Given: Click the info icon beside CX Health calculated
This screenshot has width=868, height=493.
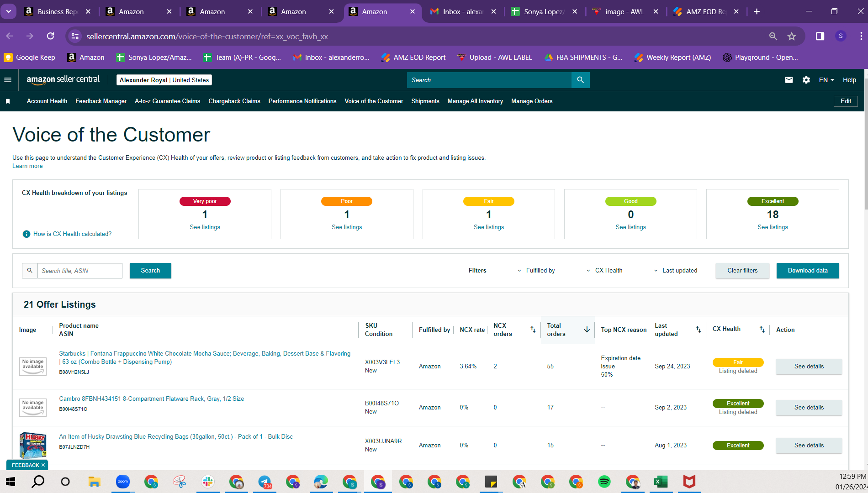Looking at the screenshot, I should point(26,234).
